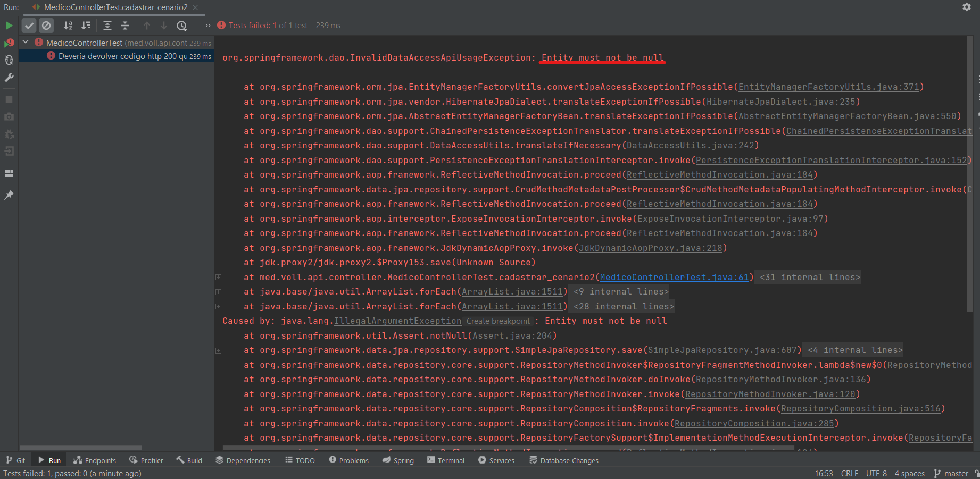Expand all test tree nodes

[x=107, y=26]
